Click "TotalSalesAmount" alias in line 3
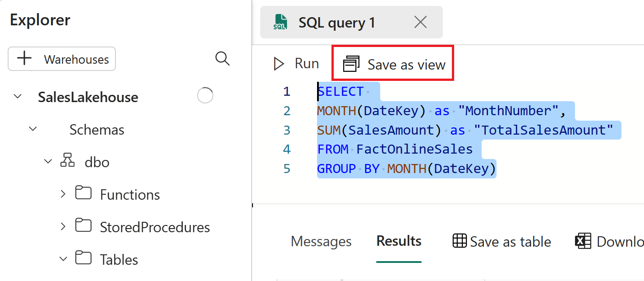This screenshot has width=644, height=281. 543,130
